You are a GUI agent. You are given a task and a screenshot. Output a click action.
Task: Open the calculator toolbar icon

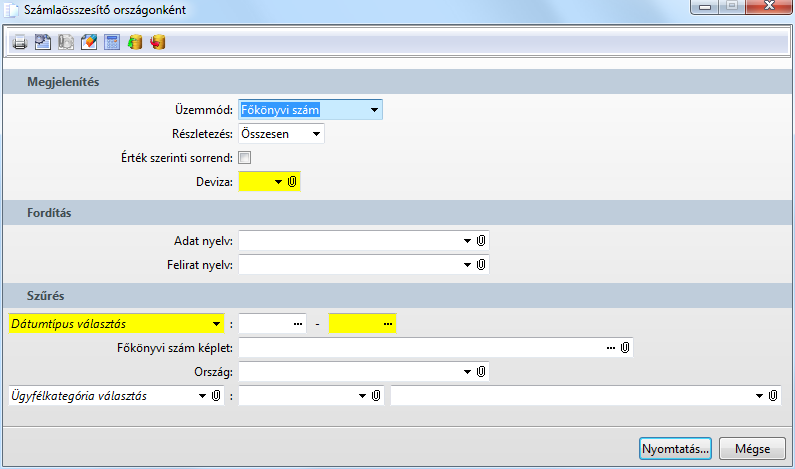(x=112, y=42)
